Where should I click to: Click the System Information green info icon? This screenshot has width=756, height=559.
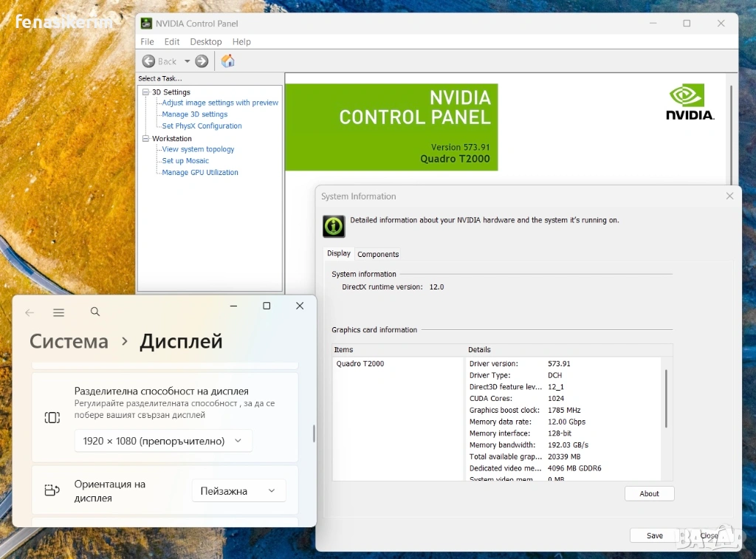pos(334,226)
